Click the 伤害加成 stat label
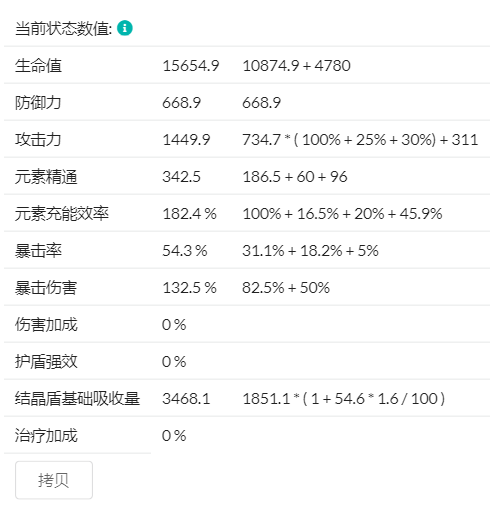The height and width of the screenshot is (513, 499). (x=46, y=324)
